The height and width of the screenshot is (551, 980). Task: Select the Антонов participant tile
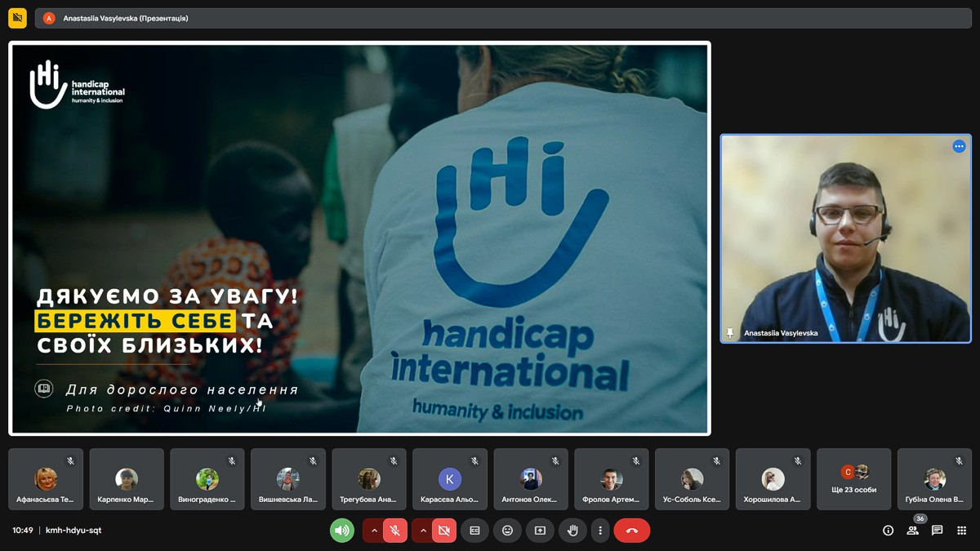pos(531,479)
